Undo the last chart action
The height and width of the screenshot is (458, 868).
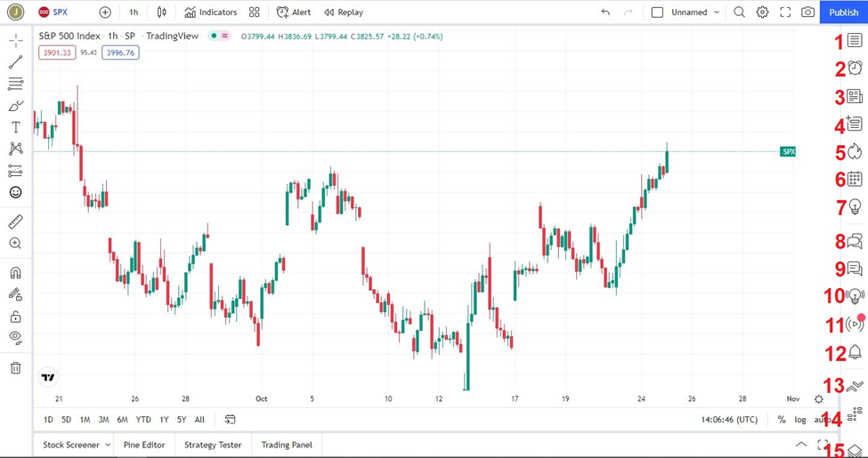point(605,12)
